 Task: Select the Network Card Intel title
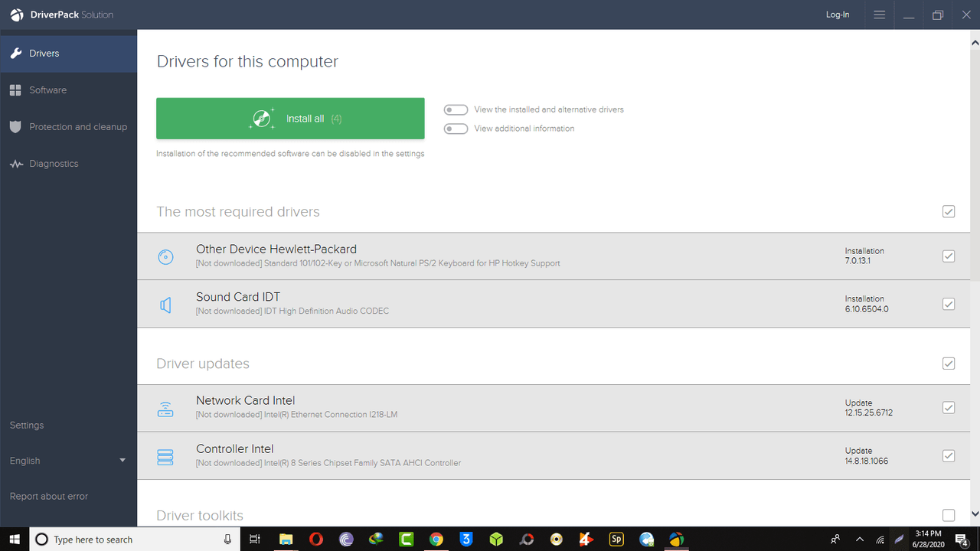pyautogui.click(x=245, y=400)
